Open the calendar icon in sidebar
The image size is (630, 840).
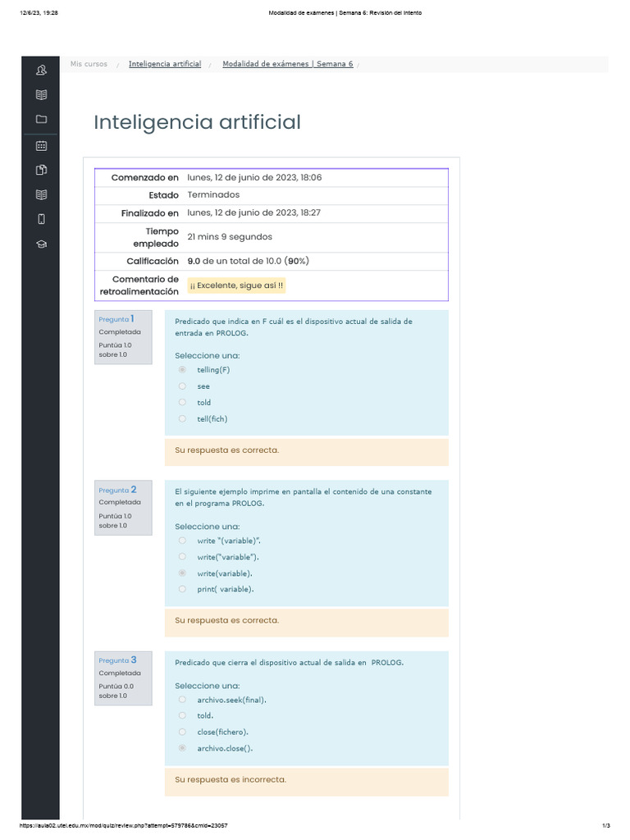click(41, 146)
